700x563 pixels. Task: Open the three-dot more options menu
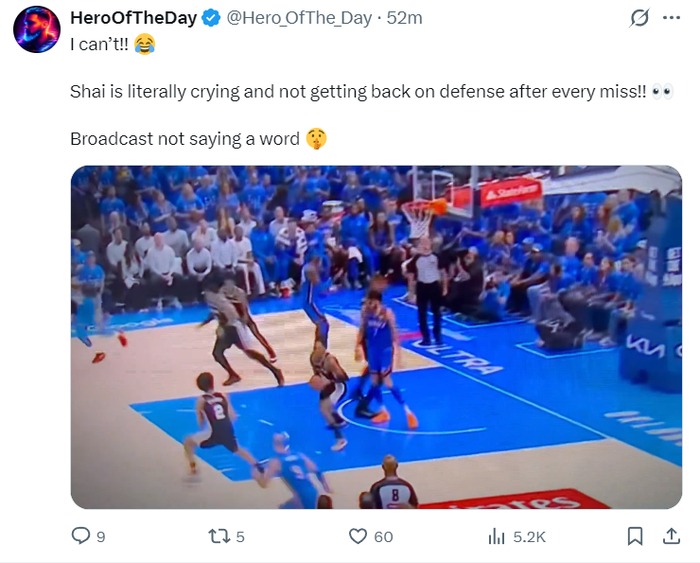coord(671,18)
